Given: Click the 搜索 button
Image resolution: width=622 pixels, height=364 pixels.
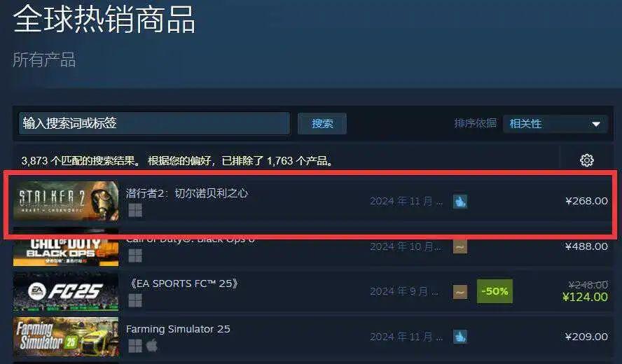Looking at the screenshot, I should [322, 124].
